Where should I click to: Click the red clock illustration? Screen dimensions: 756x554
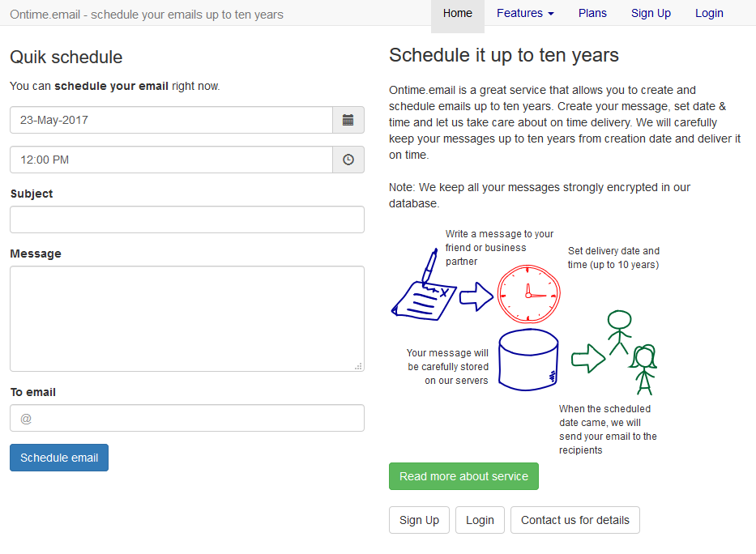click(528, 294)
